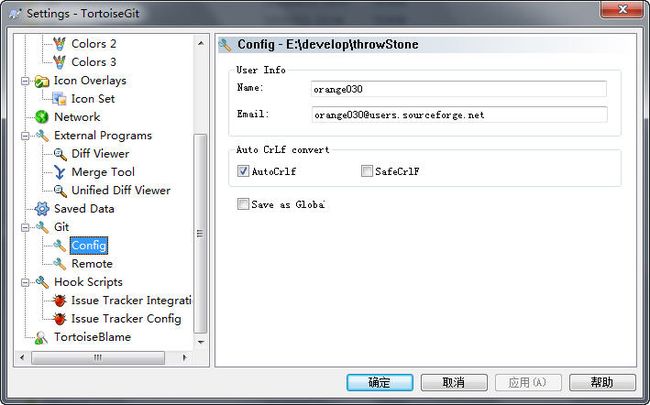The height and width of the screenshot is (405, 650).
Task: Click the tree's horizontal scroll right arrow
Action: (184, 357)
